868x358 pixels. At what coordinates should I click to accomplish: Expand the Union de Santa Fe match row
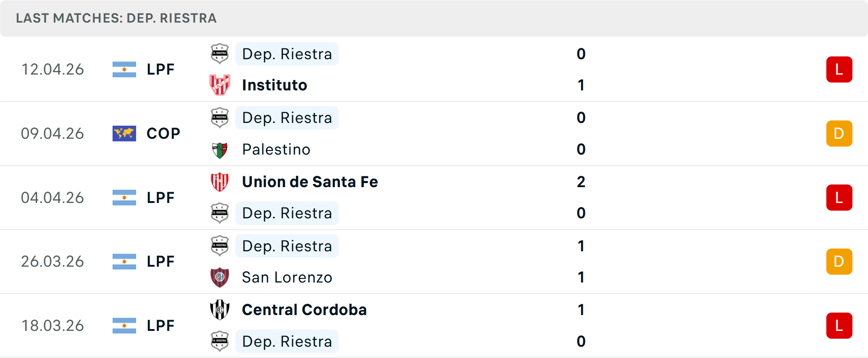[x=434, y=198]
